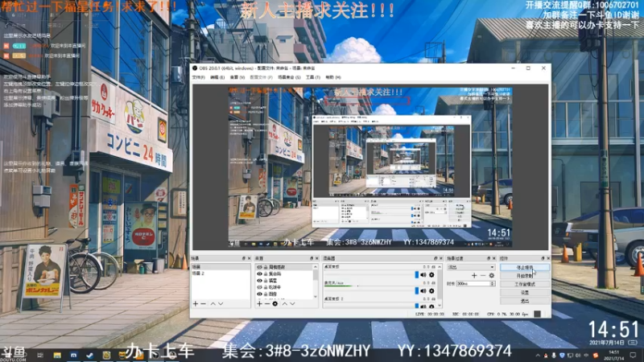Float the 场景 dock panel
Image resolution: width=644 pixels, height=362 pixels.
coord(244,258)
